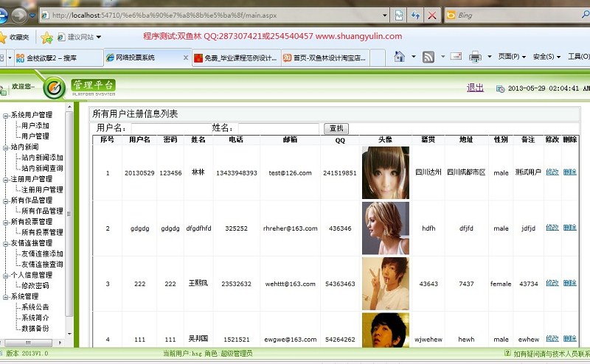590x364 pixels.
Task: Collapse the 友情连接管理 tree node
Action: coord(6,244)
